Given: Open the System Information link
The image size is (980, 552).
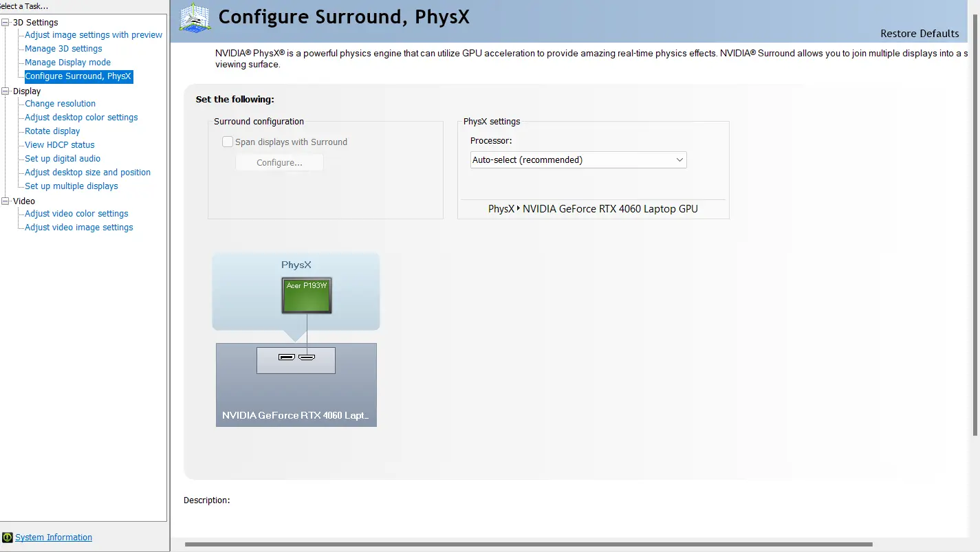Looking at the screenshot, I should pos(54,538).
